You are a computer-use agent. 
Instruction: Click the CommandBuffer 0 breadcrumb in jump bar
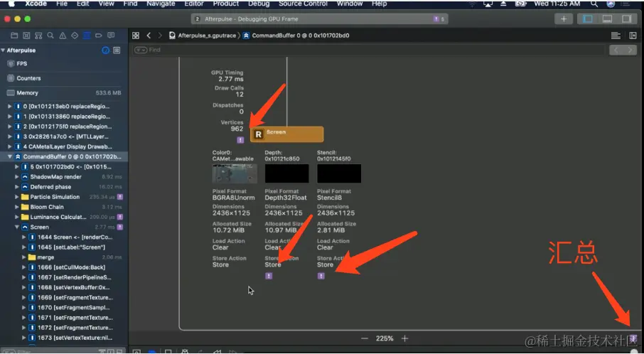click(x=296, y=36)
